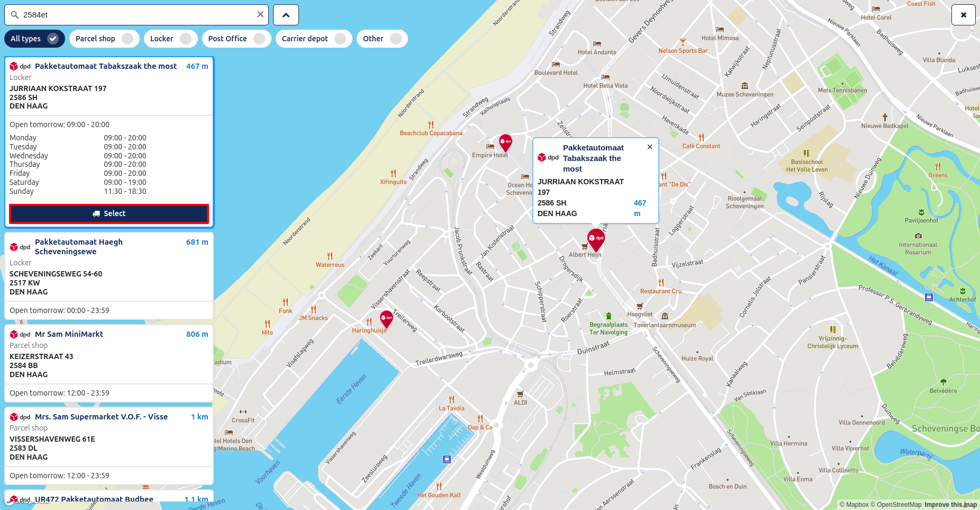This screenshot has height=510, width=980.
Task: Open the Improve this map link
Action: (x=950, y=505)
